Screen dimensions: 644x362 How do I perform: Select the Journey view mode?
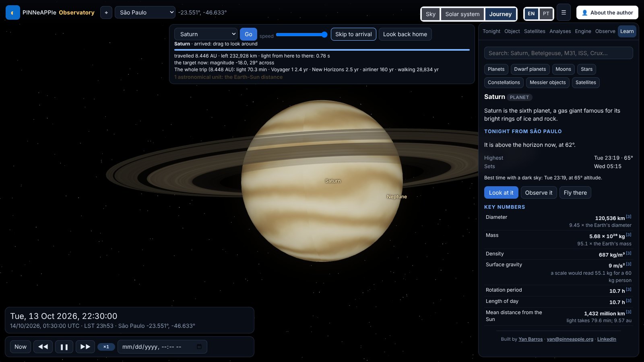500,14
